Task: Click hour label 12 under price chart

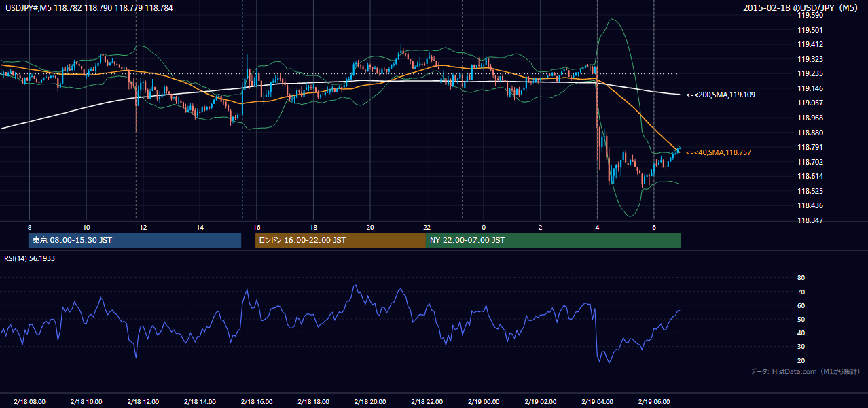Action: [143, 227]
